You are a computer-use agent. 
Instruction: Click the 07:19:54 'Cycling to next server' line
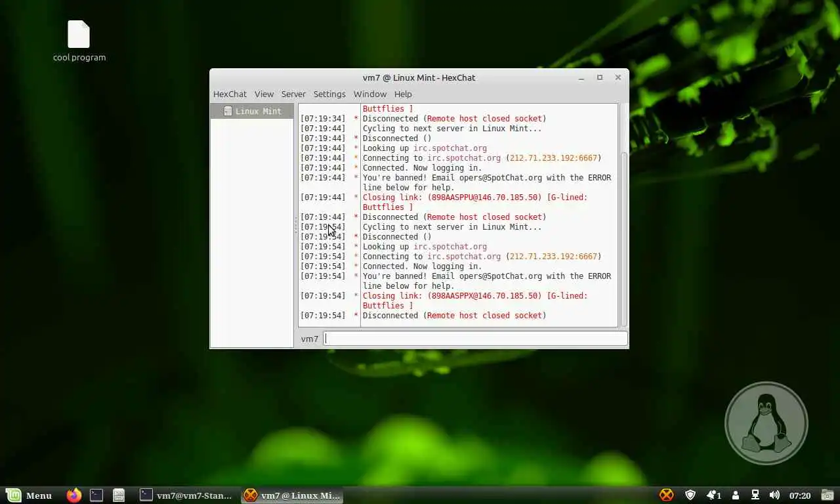pyautogui.click(x=452, y=227)
